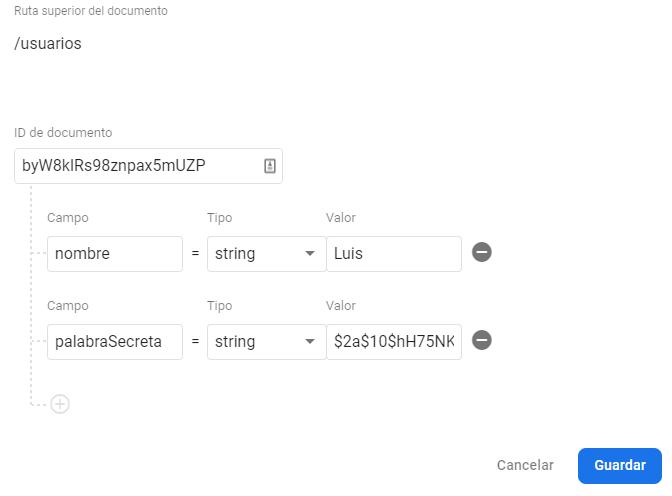Click the 'ID de documento' label
This screenshot has width=672, height=496.
pyautogui.click(x=63, y=133)
